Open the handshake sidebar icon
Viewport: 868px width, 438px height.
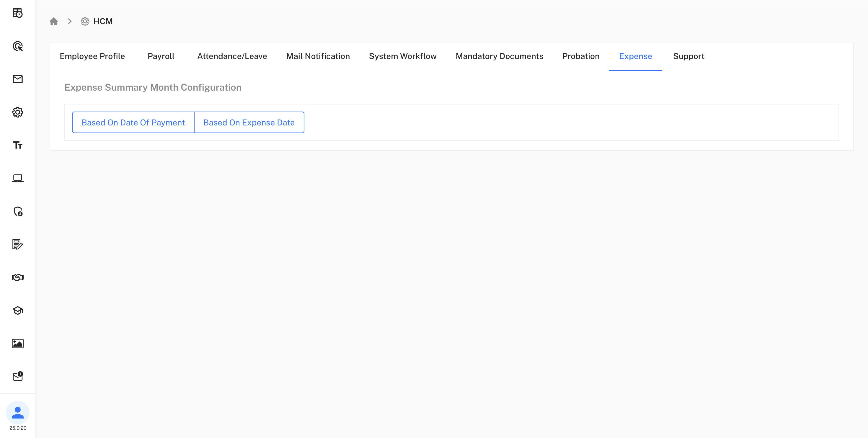(x=17, y=277)
